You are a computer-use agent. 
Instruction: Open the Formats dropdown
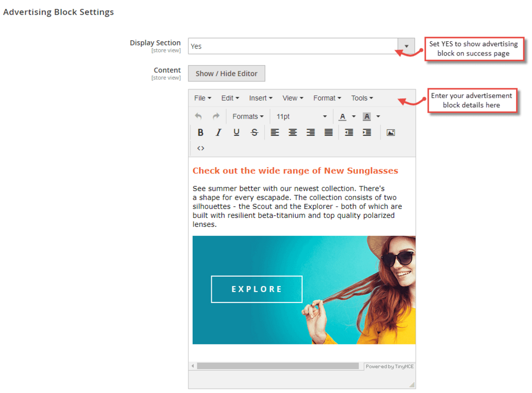248,117
